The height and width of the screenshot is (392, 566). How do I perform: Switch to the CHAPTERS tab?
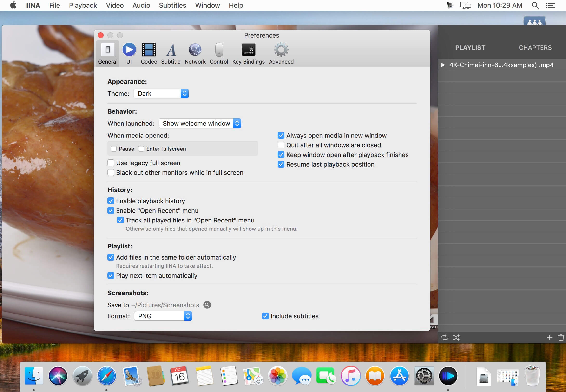coord(535,48)
